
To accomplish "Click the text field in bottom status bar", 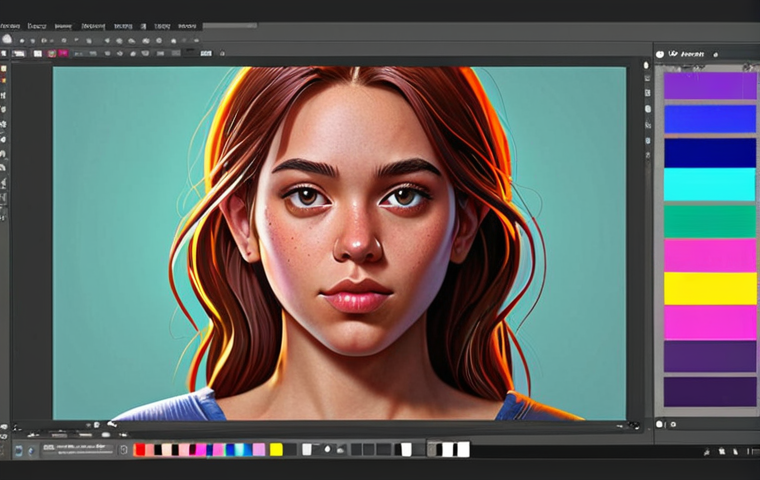I will click(78, 449).
